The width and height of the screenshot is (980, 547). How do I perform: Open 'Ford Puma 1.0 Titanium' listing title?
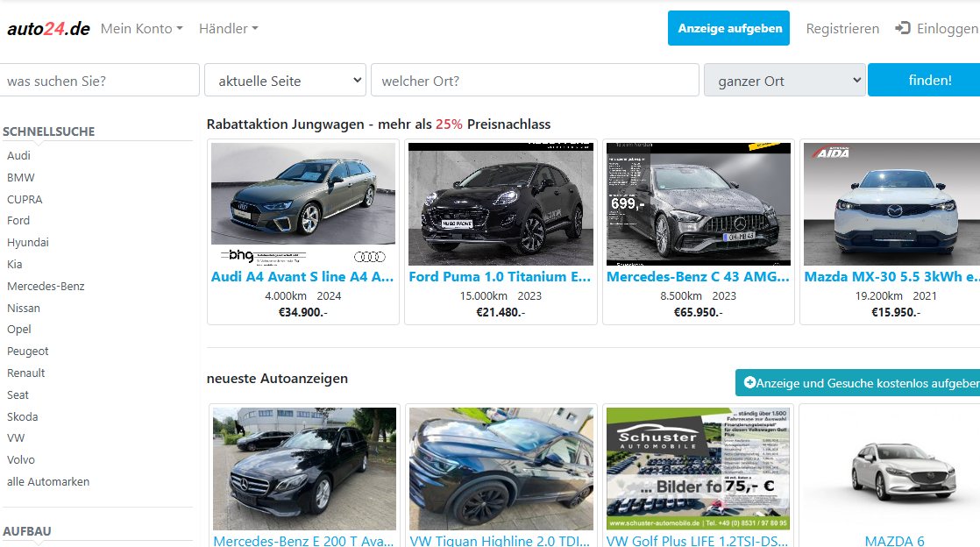(500, 277)
